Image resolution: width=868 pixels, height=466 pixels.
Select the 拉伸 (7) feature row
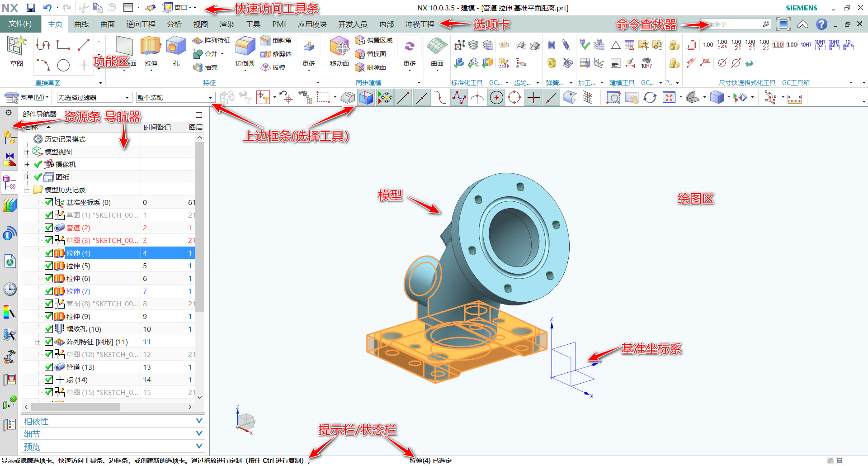pos(108,291)
